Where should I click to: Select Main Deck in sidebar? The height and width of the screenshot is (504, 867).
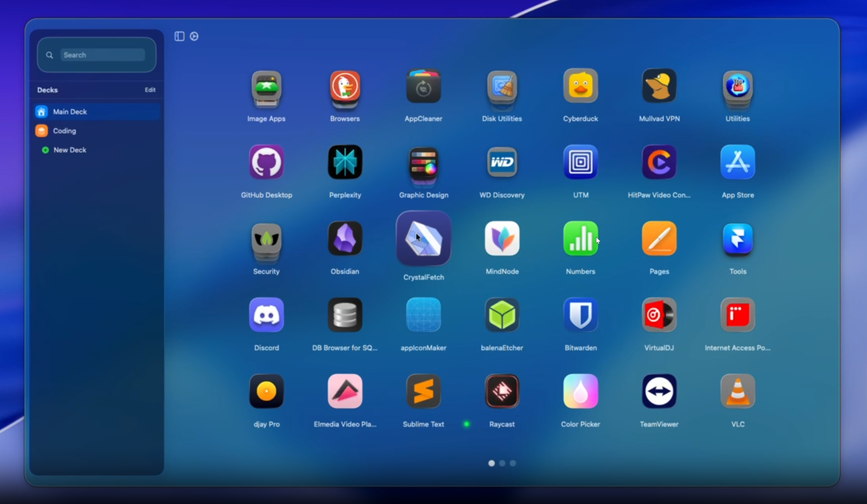tap(70, 112)
